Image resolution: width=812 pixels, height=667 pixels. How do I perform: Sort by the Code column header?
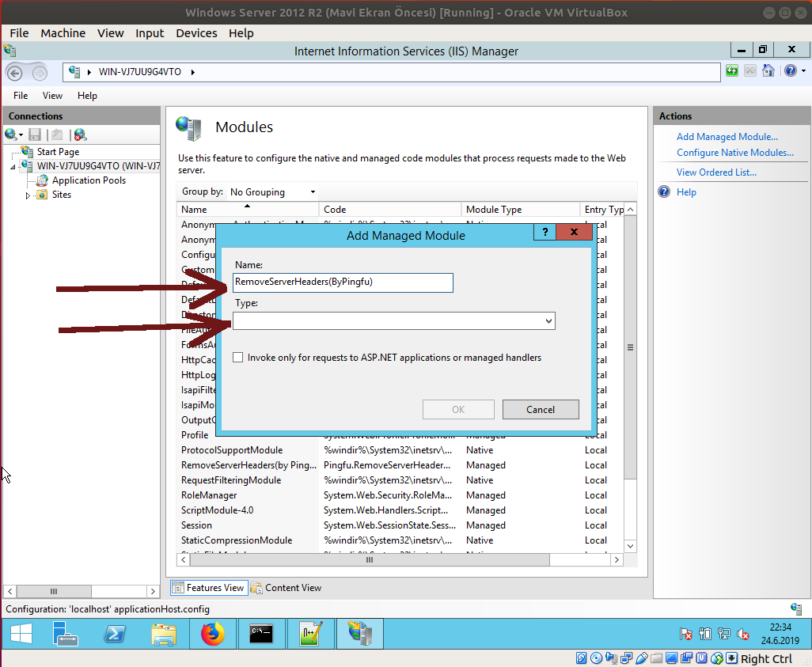coord(390,209)
